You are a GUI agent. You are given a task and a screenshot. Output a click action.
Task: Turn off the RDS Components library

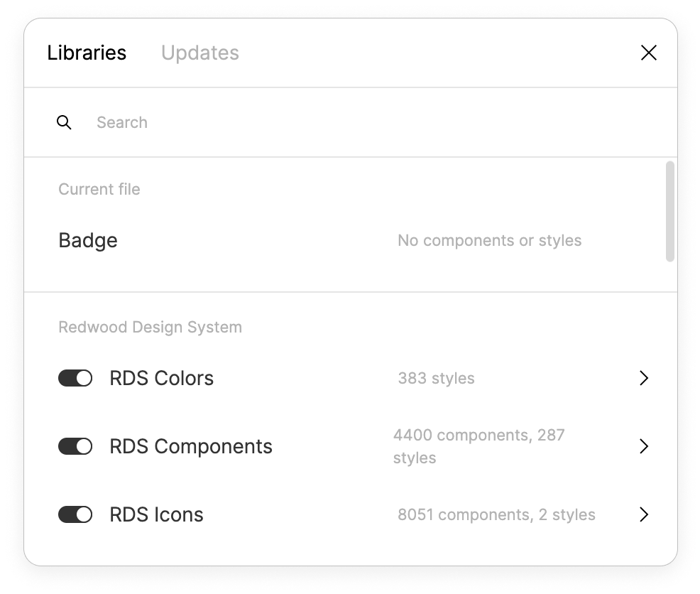[75, 446]
